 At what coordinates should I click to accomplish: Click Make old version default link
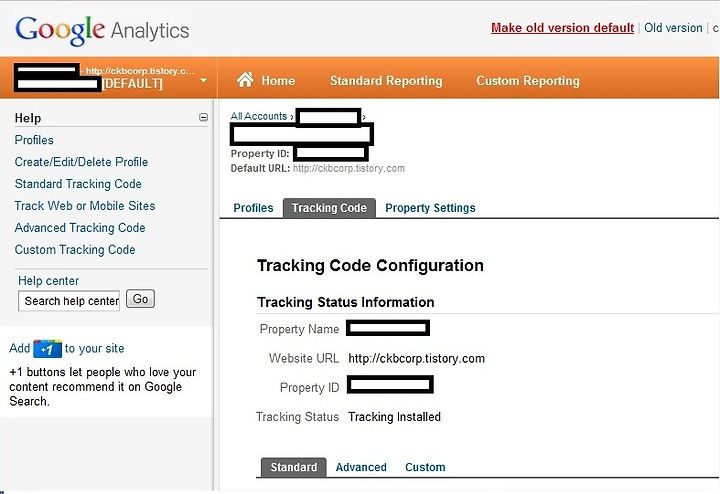point(562,28)
